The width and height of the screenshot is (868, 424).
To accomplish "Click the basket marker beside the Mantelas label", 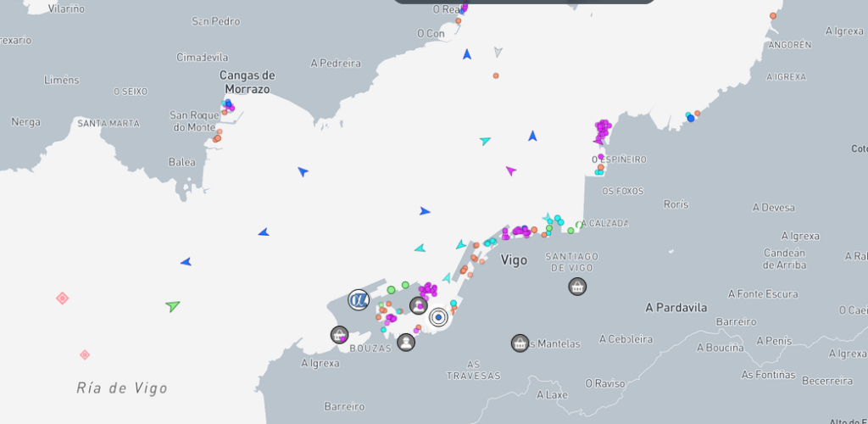I will tap(520, 343).
